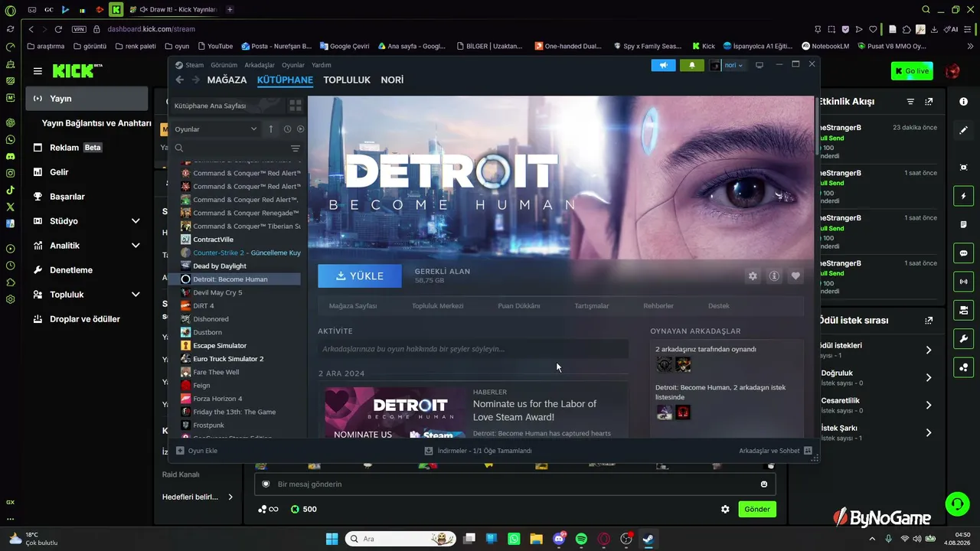Viewport: 980px width, 551px height.
Task: Expand the Analitik sidebar section
Action: pos(136,246)
